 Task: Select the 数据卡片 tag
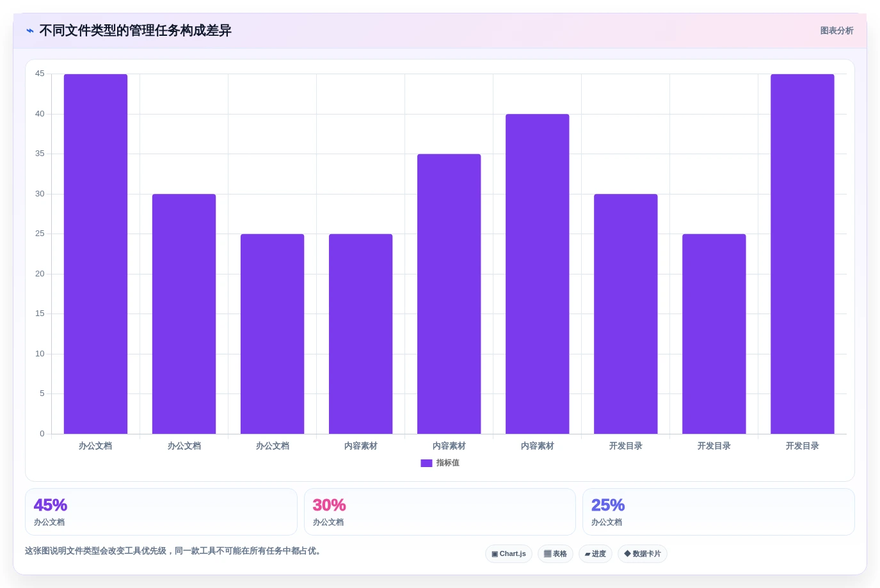click(643, 554)
